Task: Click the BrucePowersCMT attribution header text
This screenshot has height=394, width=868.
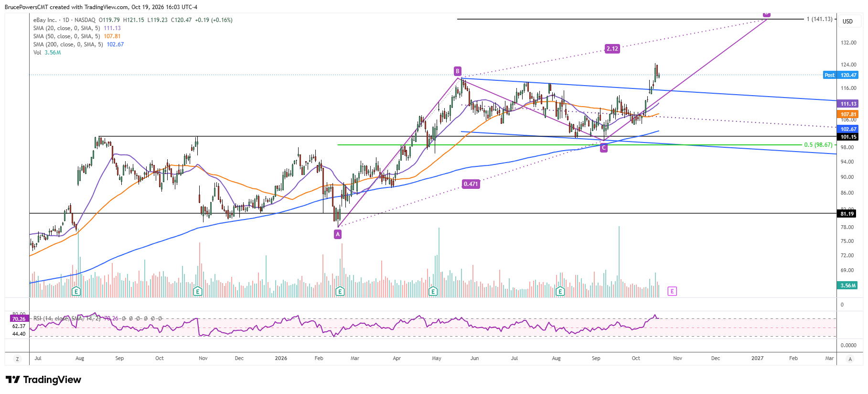Action: [x=101, y=7]
